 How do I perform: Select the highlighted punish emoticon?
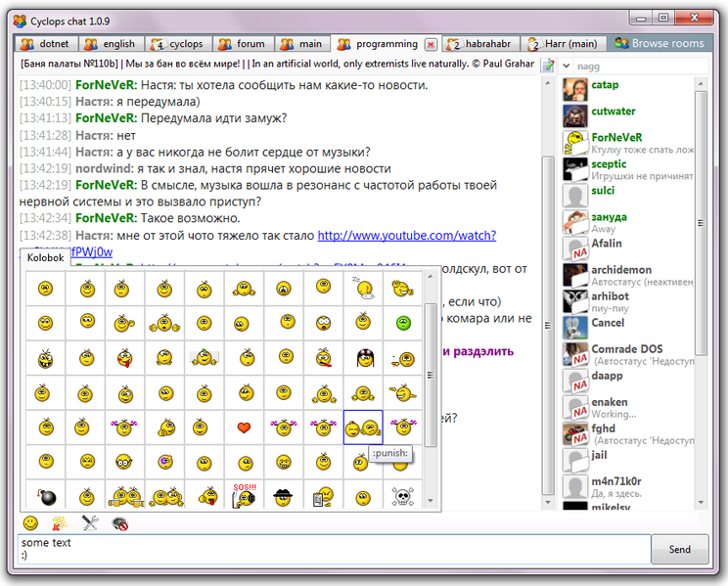click(x=363, y=428)
